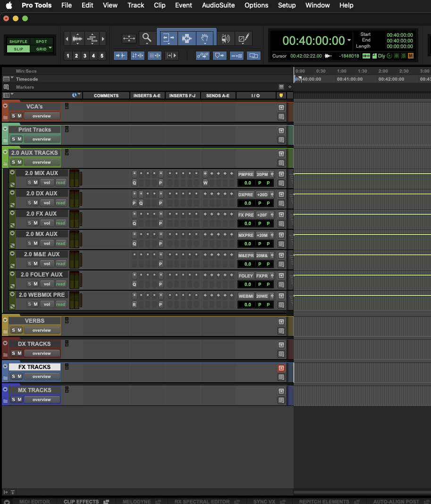The width and height of the screenshot is (431, 504).
Task: Select the Trim tool in the toolbar
Action: [x=168, y=38]
